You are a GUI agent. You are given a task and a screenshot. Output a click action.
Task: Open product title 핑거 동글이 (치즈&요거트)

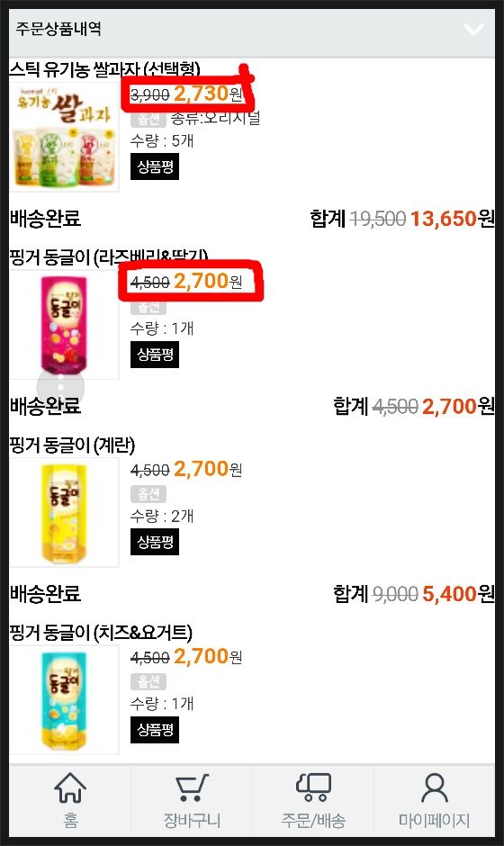coord(101,633)
